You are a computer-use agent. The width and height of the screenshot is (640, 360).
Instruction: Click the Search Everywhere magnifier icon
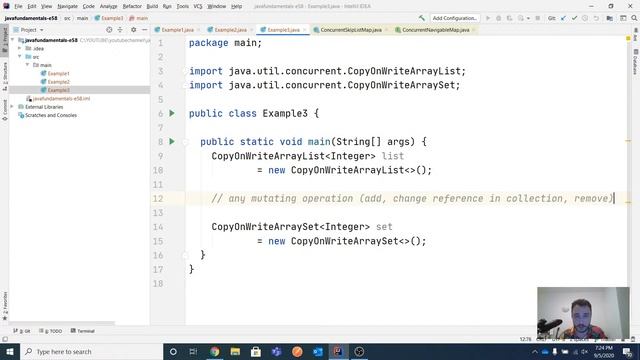tap(634, 18)
